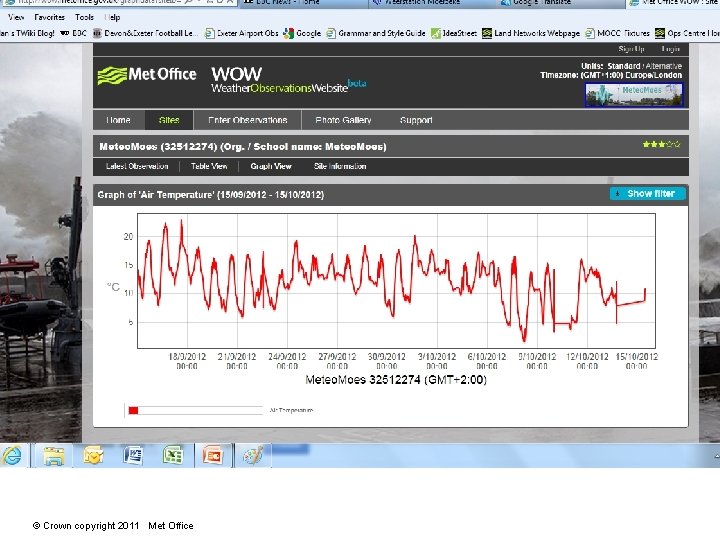720x540 pixels.
Task: Open the browser Favorites menu
Action: (50, 17)
